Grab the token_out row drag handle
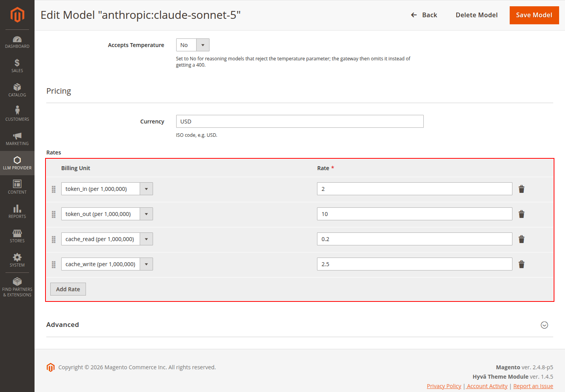This screenshot has height=392, width=565. tap(54, 214)
